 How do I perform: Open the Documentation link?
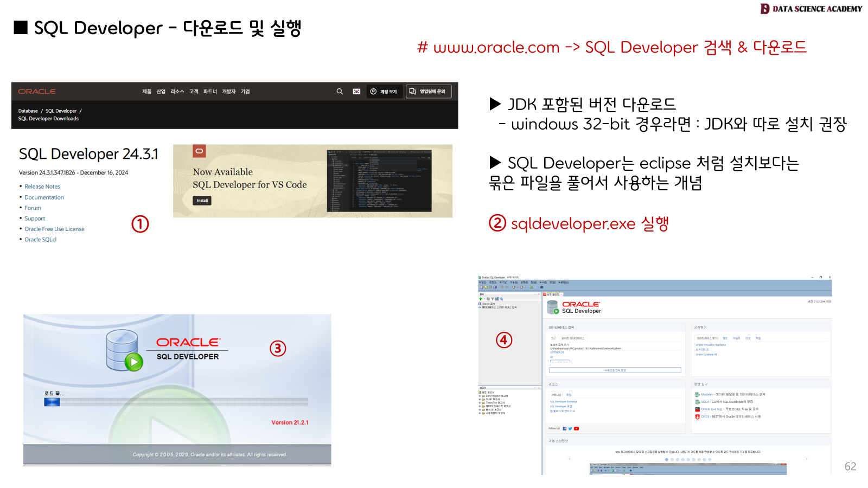(x=44, y=197)
